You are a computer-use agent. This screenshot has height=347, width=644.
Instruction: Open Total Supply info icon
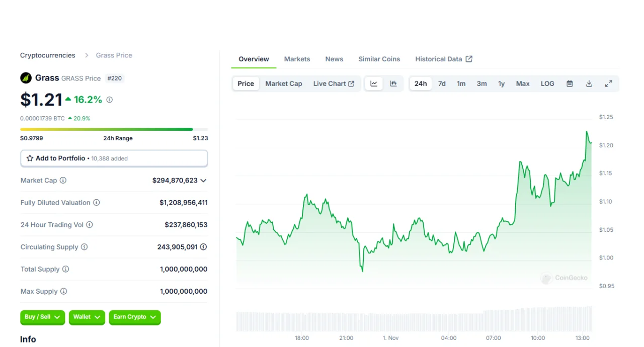pos(65,269)
